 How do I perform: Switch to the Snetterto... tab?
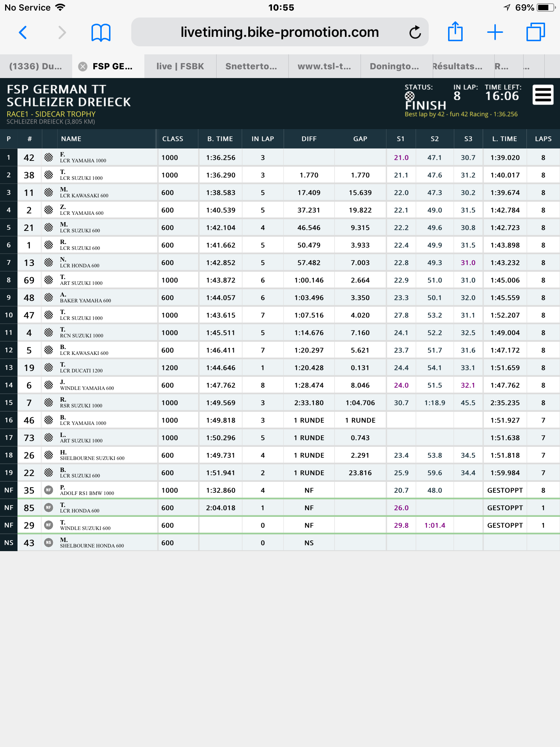[252, 66]
